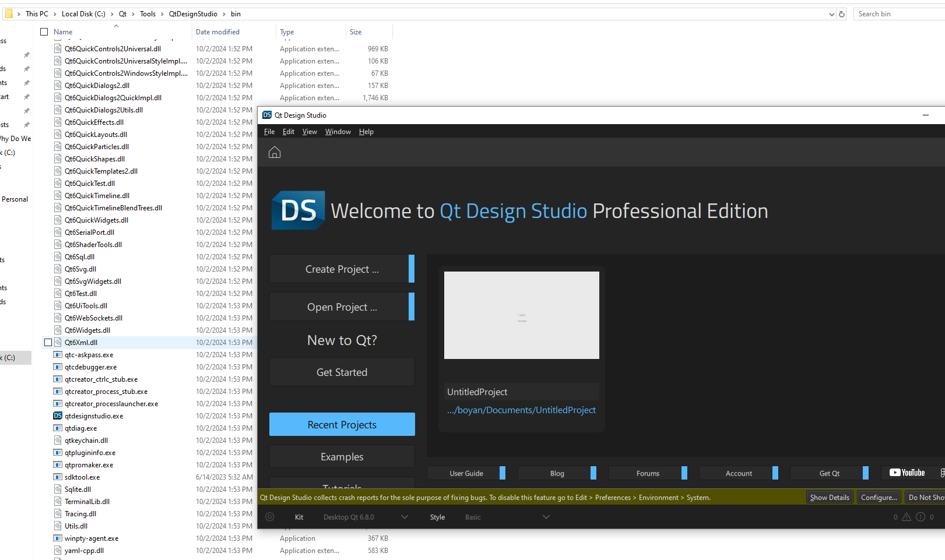
Task: Open the Edit menu in Qt Design Studio
Action: pyautogui.click(x=289, y=132)
